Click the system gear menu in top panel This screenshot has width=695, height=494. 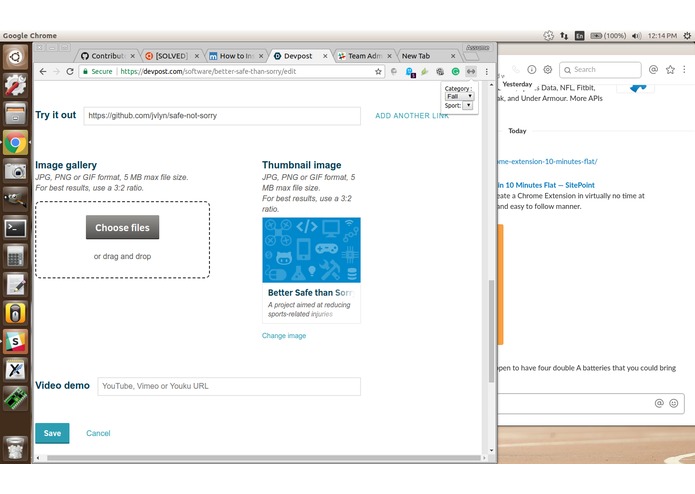[687, 35]
